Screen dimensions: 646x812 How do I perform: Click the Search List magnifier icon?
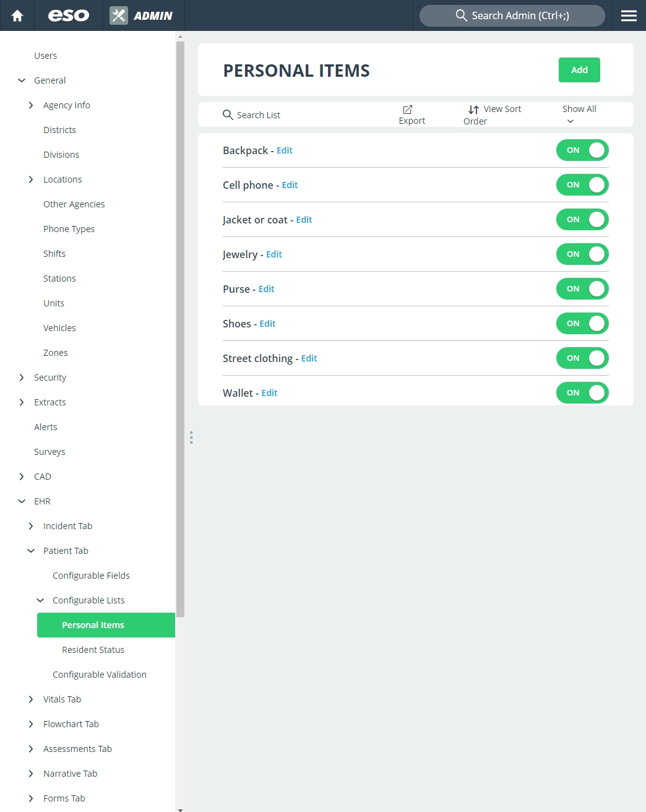point(228,114)
